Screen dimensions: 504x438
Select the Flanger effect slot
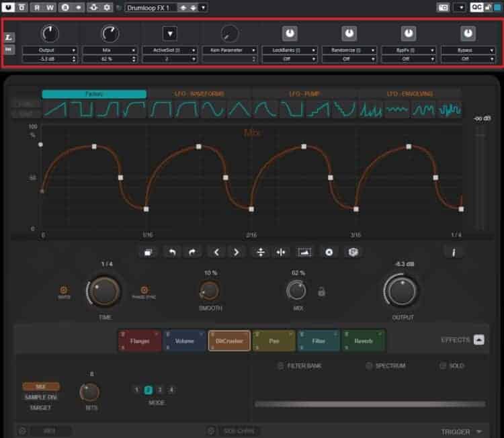140,341
